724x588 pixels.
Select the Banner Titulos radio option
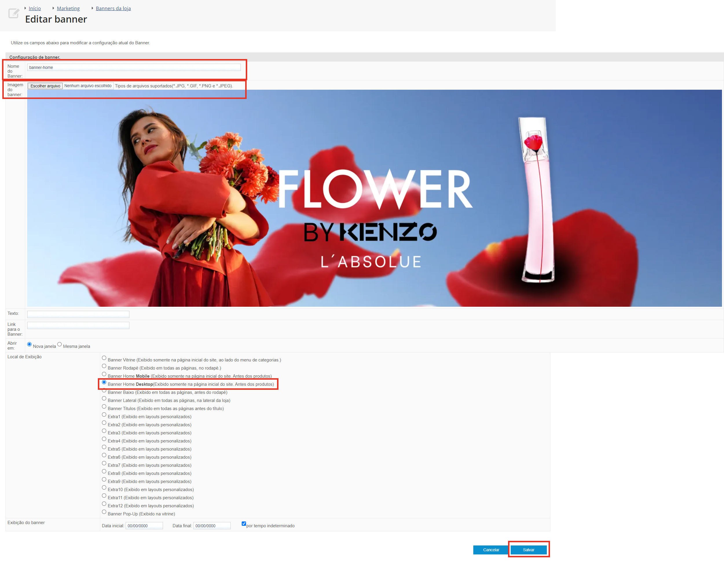[x=104, y=407]
